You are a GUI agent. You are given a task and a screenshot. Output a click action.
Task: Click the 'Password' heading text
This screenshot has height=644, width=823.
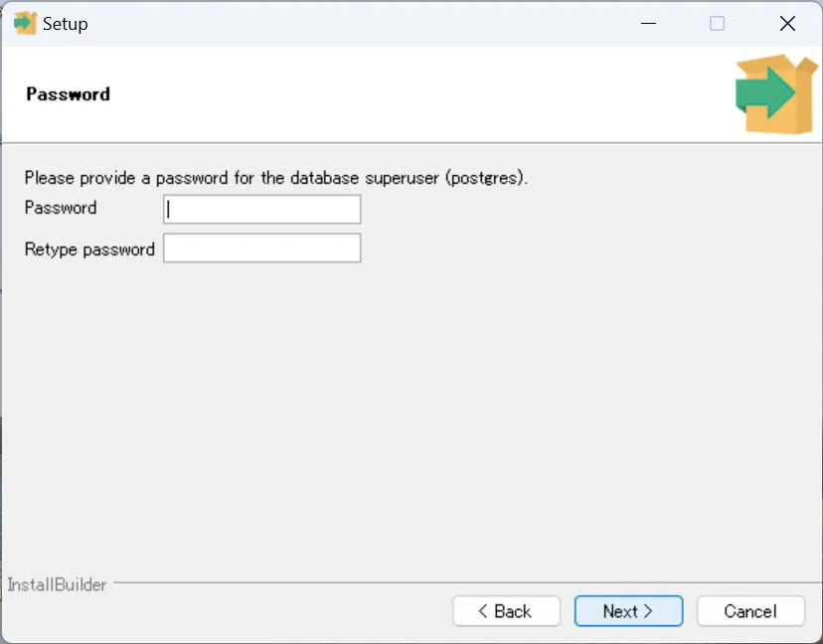click(69, 94)
